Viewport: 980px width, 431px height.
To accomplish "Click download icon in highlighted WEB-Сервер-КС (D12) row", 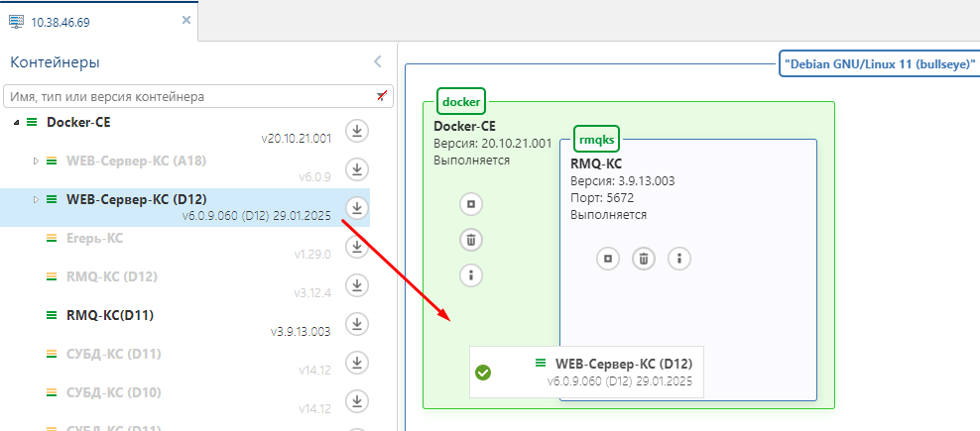I will [357, 208].
